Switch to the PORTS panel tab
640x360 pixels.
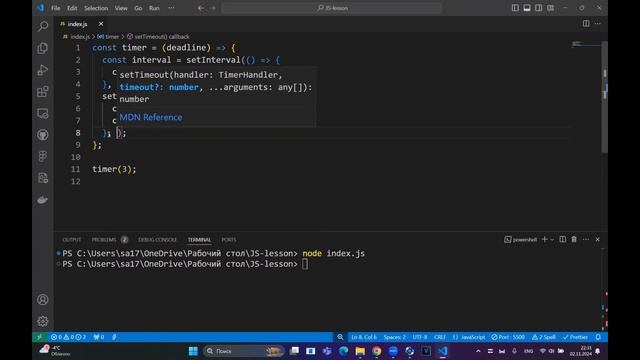pyautogui.click(x=229, y=240)
